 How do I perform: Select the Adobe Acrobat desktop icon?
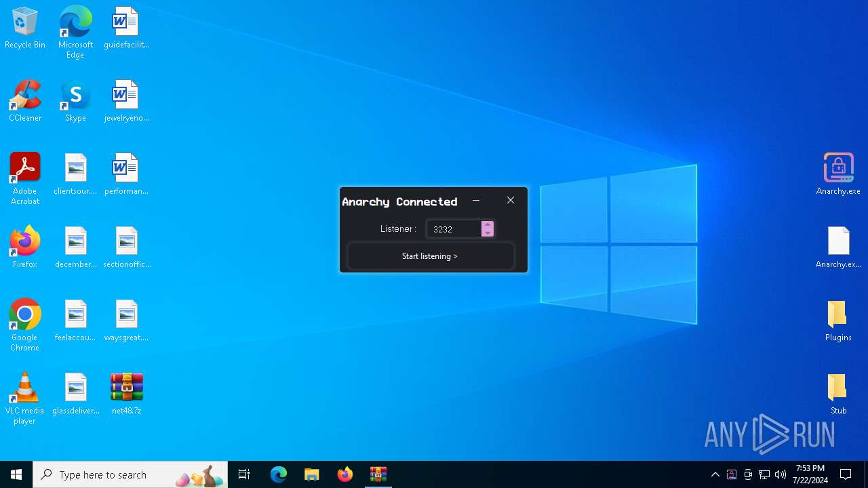(25, 179)
